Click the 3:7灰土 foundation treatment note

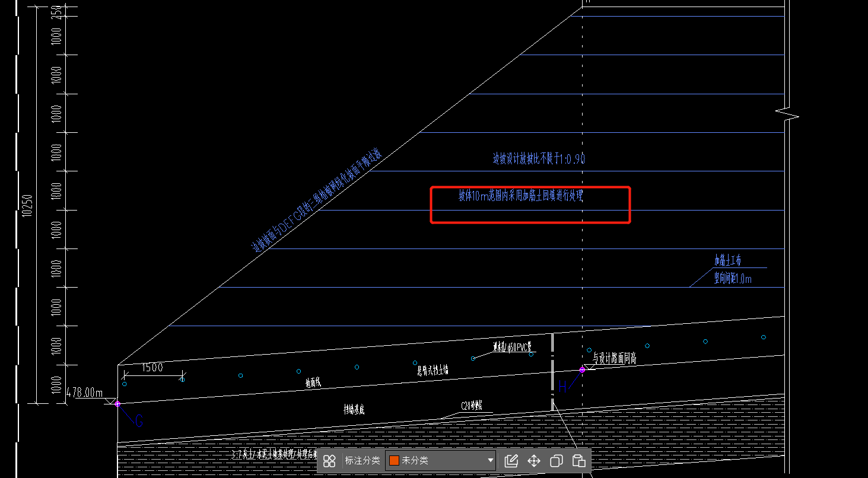point(275,455)
